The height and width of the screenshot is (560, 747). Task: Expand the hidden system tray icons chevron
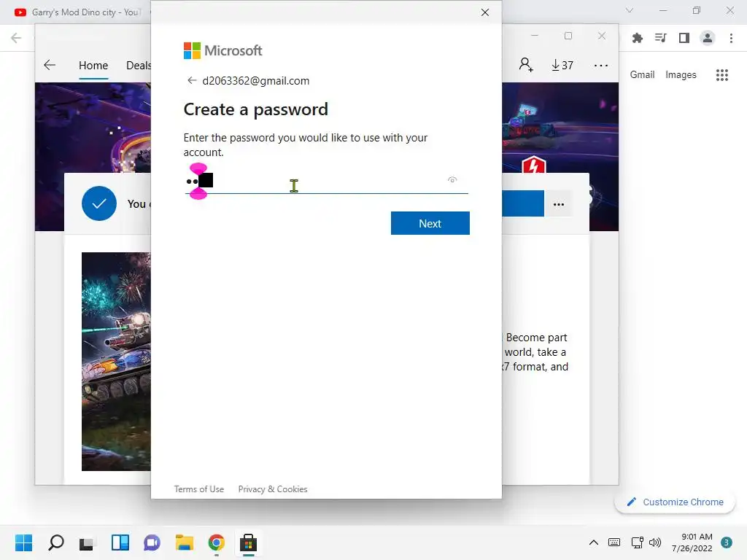tap(594, 542)
